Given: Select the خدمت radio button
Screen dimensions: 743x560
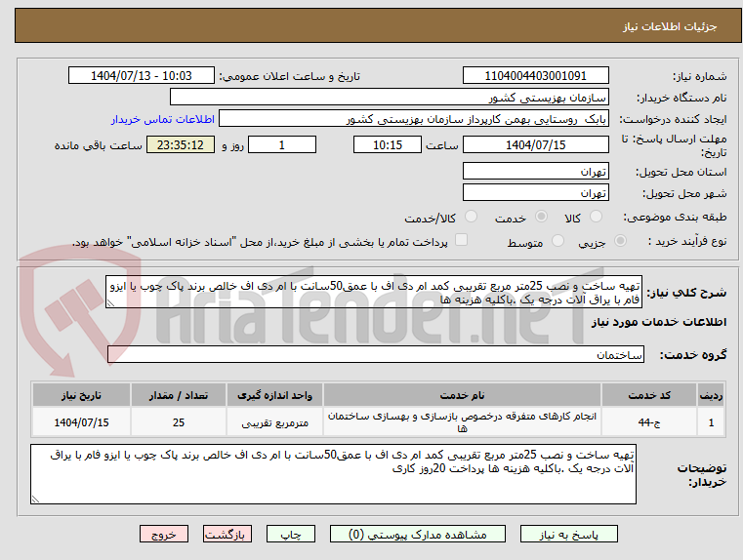Looking at the screenshot, I should click(x=541, y=217).
